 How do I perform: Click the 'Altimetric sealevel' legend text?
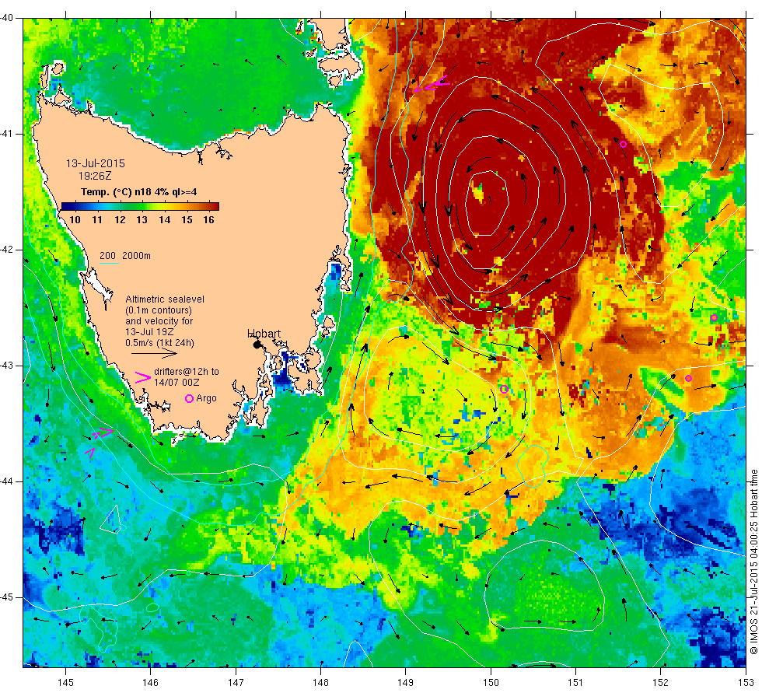tap(165, 299)
